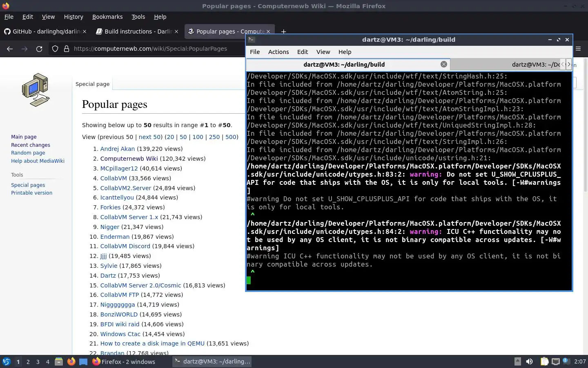
Task: Click the update notifier tray icon
Action: [566, 361]
